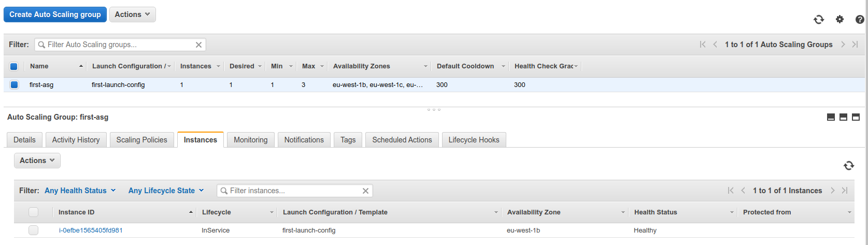Screen dimensions: 868x245
Task: Open the Scaling Policies tab
Action: (x=142, y=140)
